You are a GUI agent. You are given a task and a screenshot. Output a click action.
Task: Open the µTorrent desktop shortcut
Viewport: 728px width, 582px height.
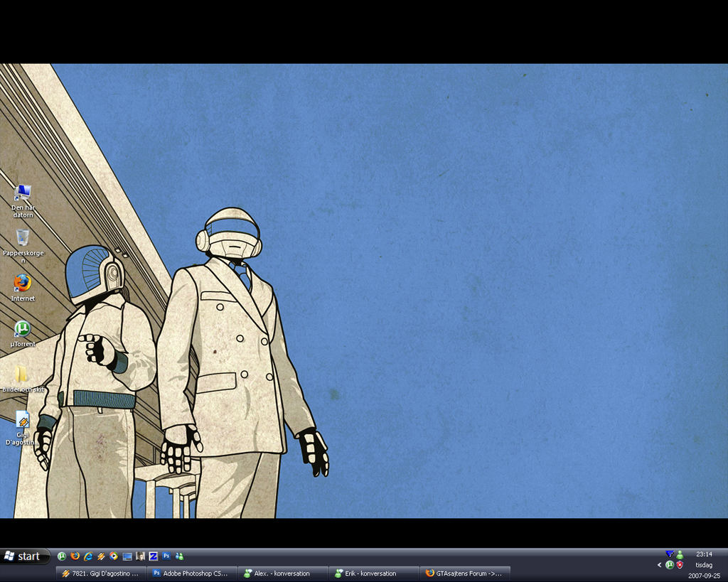(23, 329)
